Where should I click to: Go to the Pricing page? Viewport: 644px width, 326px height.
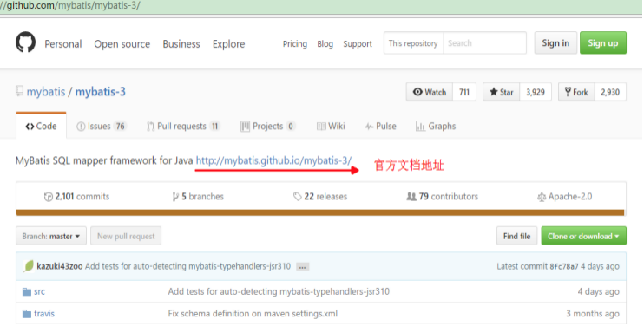pos(295,44)
